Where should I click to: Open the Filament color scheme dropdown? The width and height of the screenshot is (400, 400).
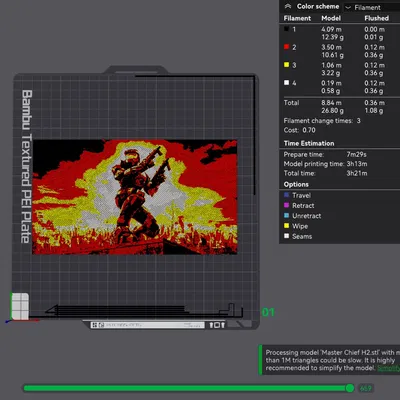[372, 7]
